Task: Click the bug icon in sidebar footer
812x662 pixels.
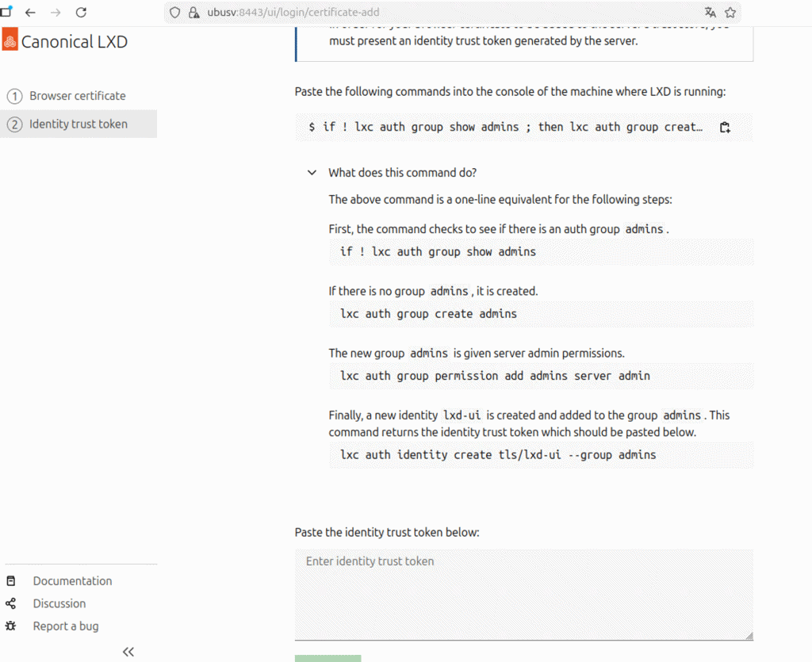Action: (11, 626)
